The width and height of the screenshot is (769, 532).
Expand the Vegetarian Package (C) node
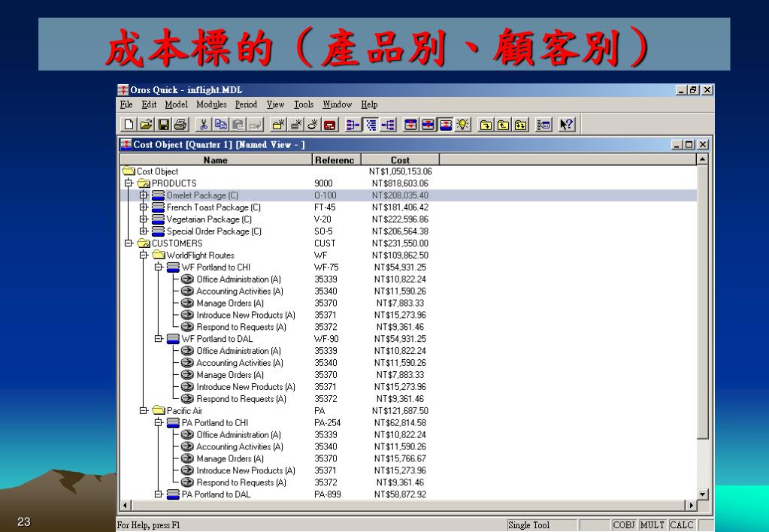click(x=144, y=219)
